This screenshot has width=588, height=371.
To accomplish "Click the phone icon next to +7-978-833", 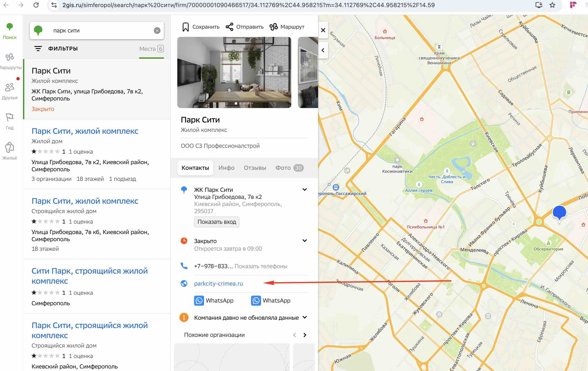I will click(x=184, y=266).
